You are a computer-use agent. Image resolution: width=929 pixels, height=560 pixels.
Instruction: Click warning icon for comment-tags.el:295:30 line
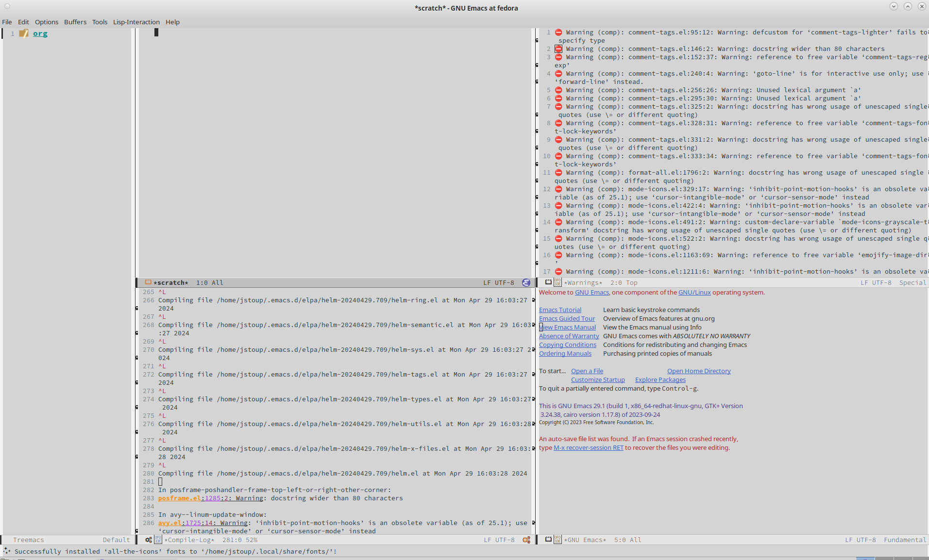(558, 98)
